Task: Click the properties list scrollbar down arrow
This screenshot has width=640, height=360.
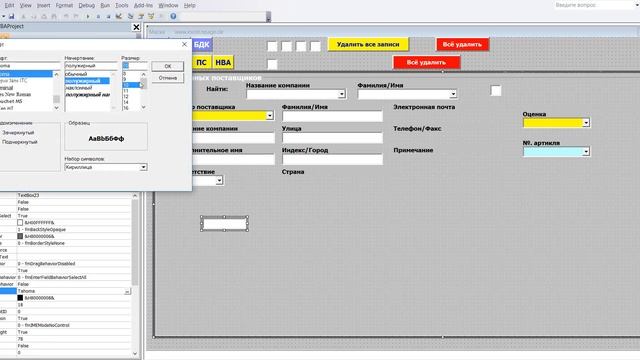Action: tap(135, 353)
